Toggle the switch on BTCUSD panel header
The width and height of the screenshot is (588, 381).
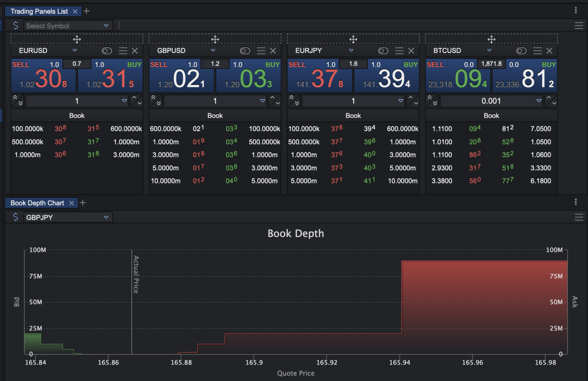(521, 51)
